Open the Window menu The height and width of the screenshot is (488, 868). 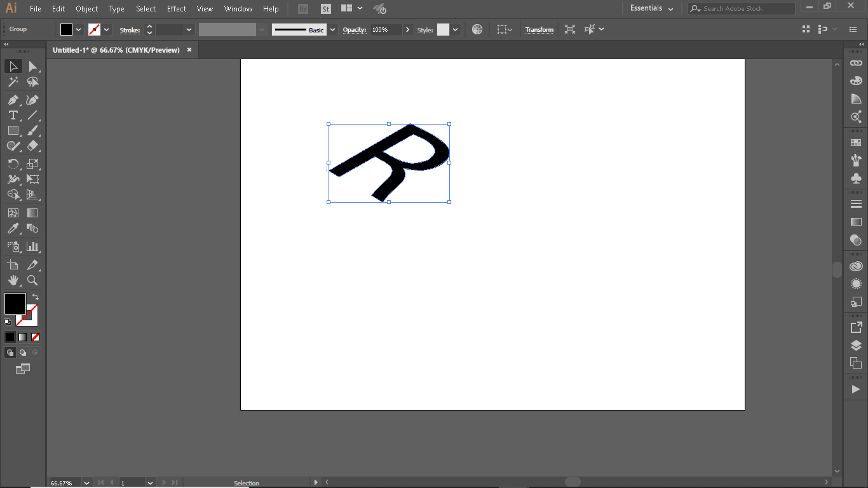[x=238, y=9]
